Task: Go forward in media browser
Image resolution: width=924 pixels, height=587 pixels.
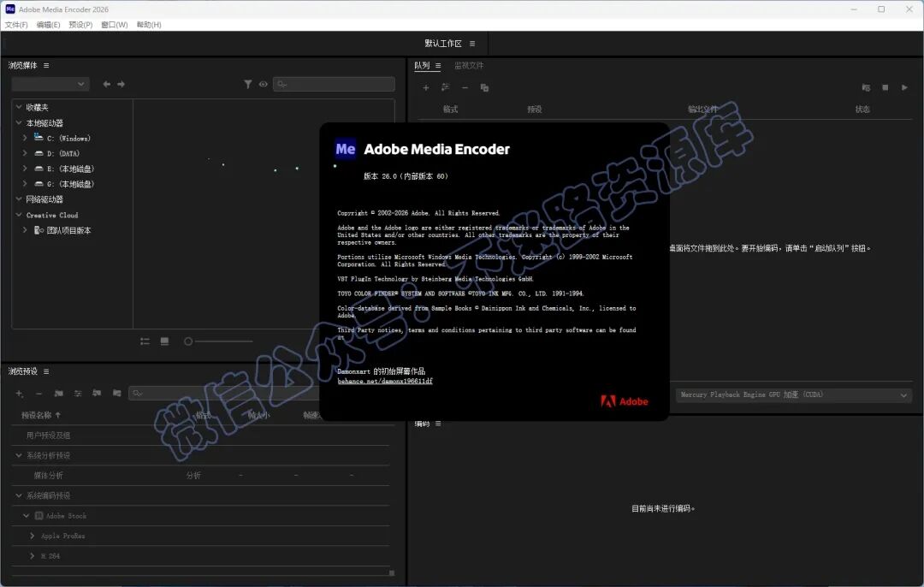Action: [121, 84]
